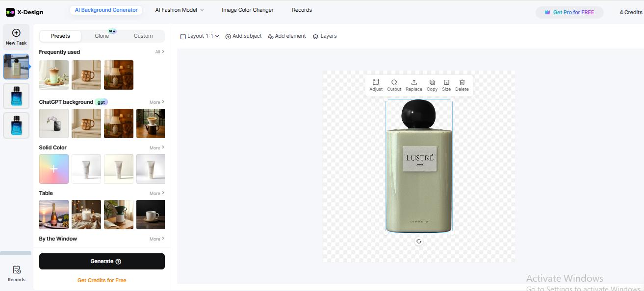
Task: Click Add subject
Action: click(x=243, y=36)
